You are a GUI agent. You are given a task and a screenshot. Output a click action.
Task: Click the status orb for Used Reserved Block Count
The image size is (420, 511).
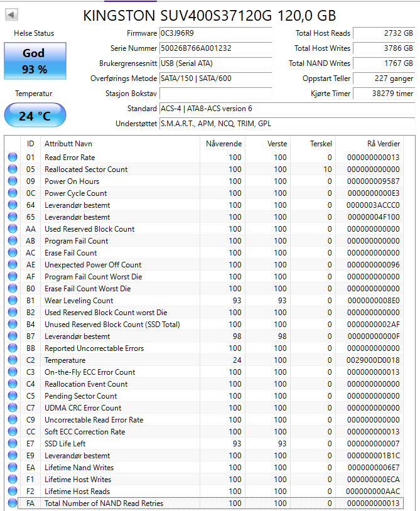click(13, 229)
